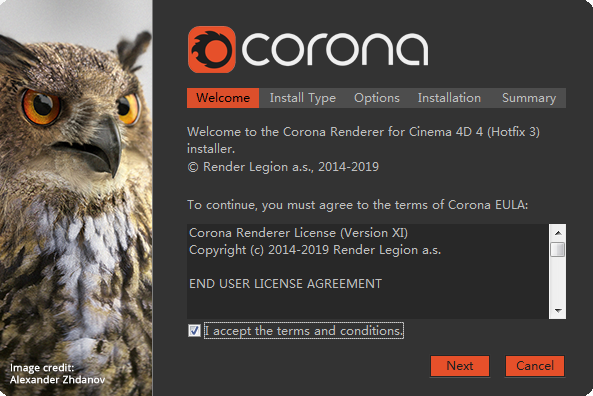Switch to the Install Type tab
The image size is (593, 396).
click(x=303, y=98)
